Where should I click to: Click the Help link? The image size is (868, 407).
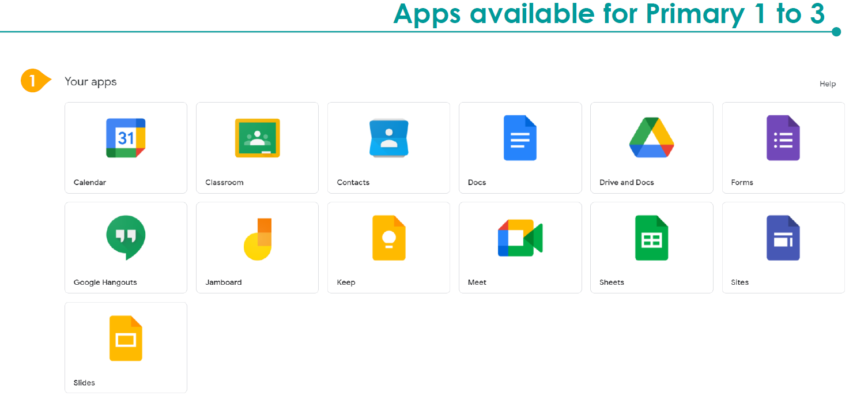pos(827,84)
